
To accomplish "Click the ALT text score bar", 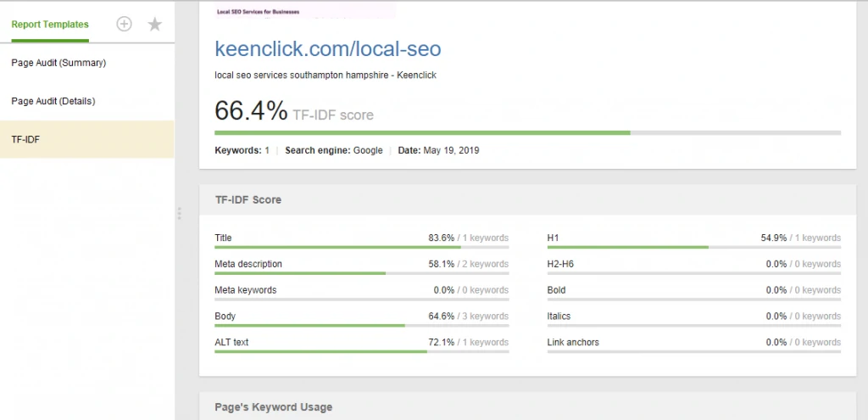I will [x=361, y=351].
